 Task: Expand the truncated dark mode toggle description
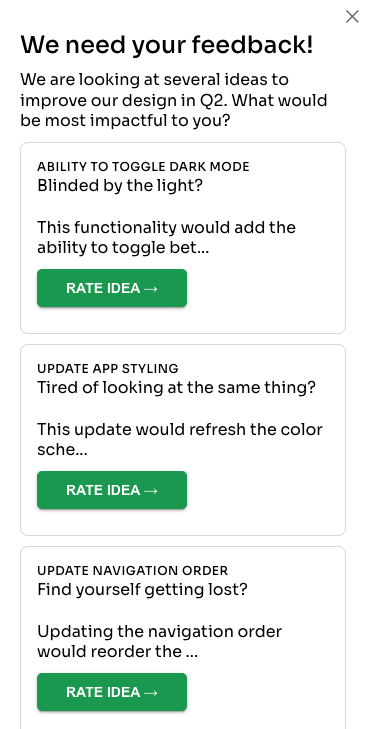166,238
